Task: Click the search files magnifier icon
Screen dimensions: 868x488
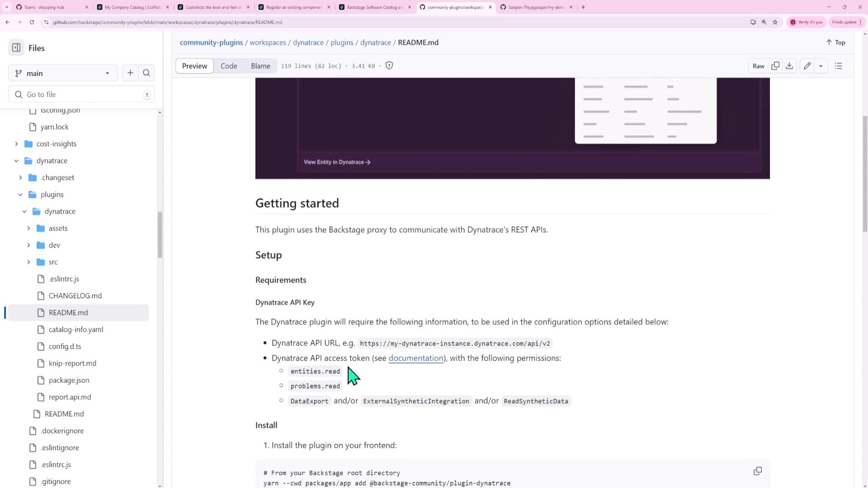Action: click(x=146, y=73)
